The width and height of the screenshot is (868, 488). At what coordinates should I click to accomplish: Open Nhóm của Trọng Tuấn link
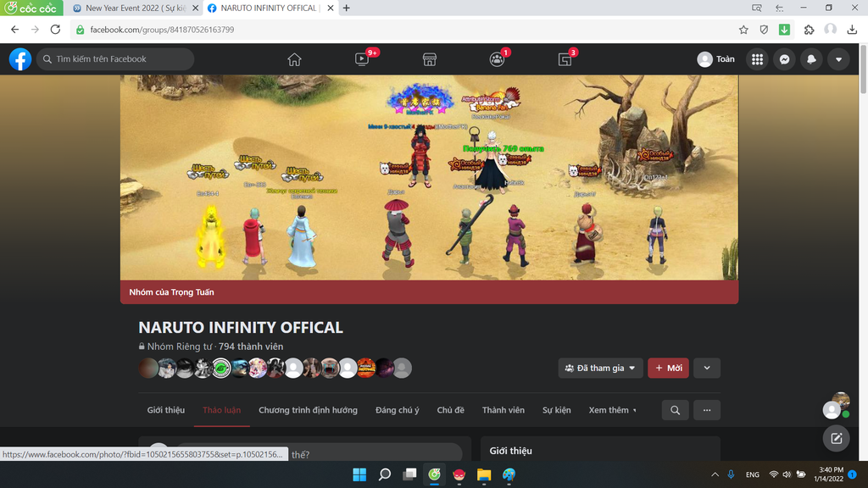171,292
